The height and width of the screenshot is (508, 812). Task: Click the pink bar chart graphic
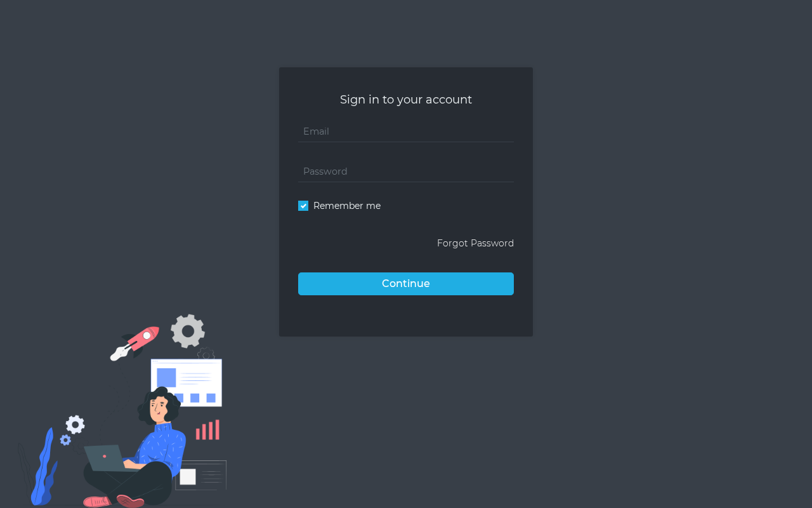pyautogui.click(x=208, y=430)
